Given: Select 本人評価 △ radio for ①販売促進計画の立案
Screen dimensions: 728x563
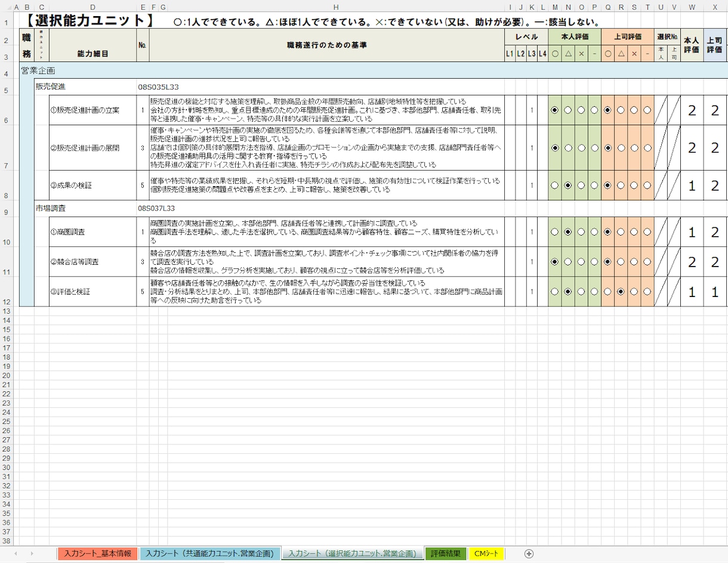Looking at the screenshot, I should click(568, 110).
